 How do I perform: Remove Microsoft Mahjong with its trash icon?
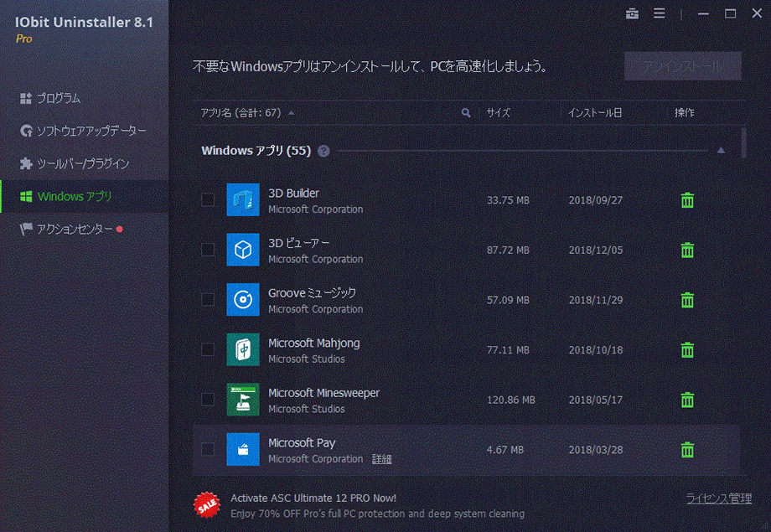point(687,350)
